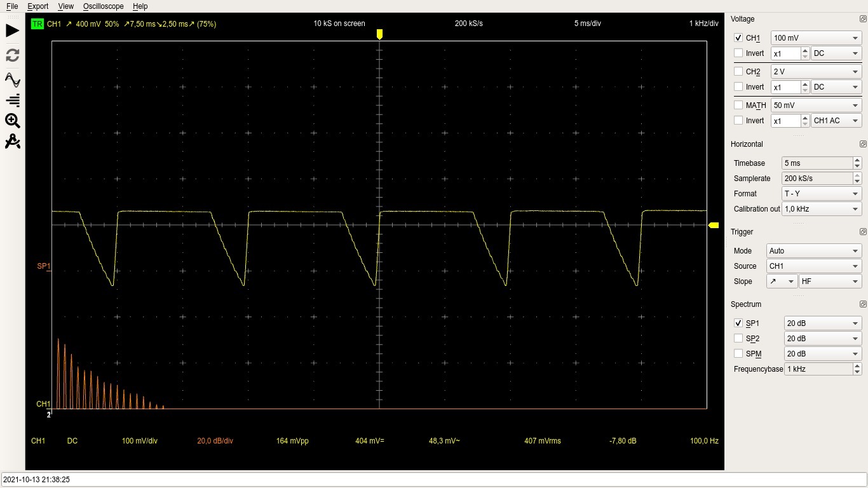Open the HF trigger filter dropdown
The height and width of the screenshot is (488, 868).
(x=831, y=281)
